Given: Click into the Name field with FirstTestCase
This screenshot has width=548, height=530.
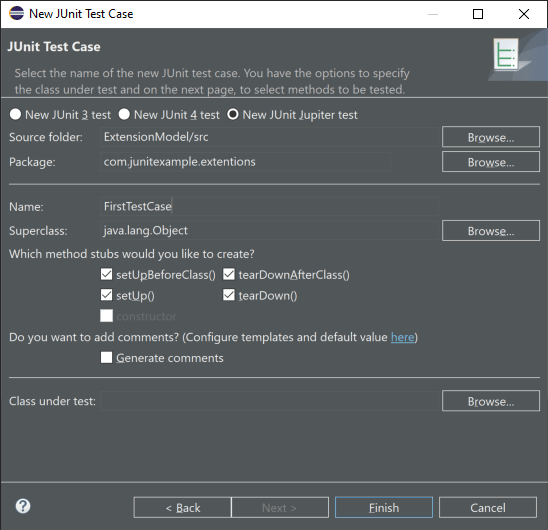Looking at the screenshot, I should [x=269, y=206].
